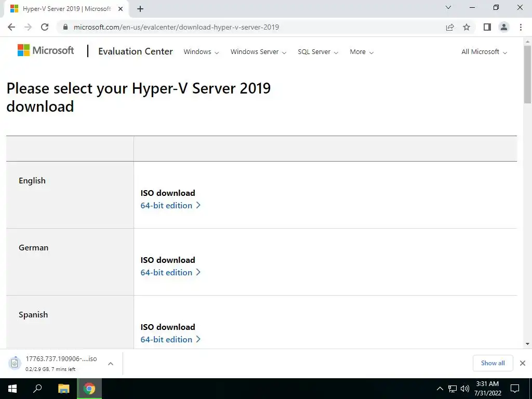This screenshot has width=532, height=399.
Task: Go back to the previous page
Action: click(11, 27)
